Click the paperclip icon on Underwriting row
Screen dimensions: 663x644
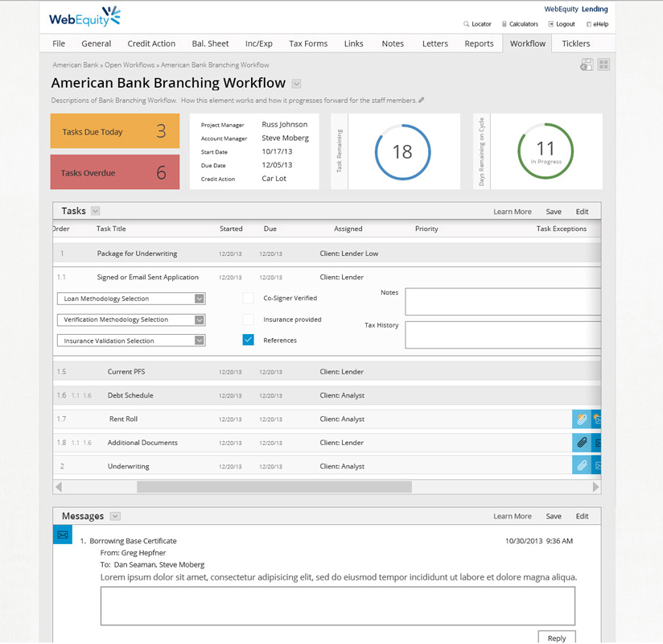(581, 466)
